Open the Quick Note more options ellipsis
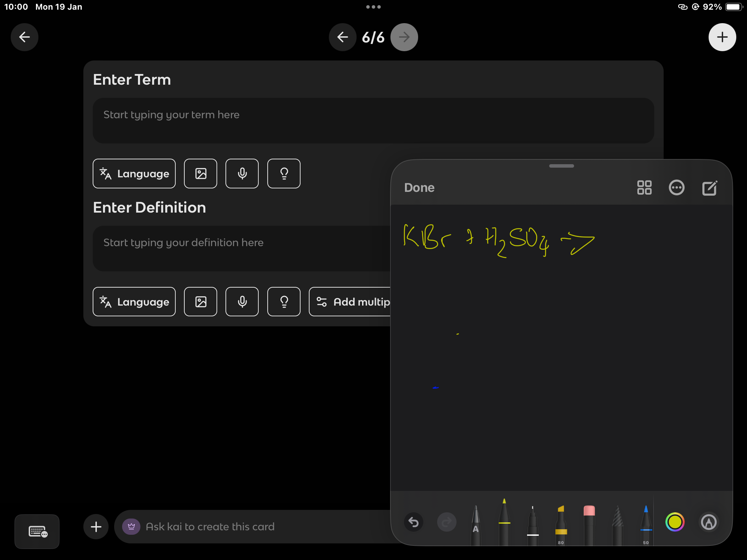747x560 pixels. coord(677,188)
